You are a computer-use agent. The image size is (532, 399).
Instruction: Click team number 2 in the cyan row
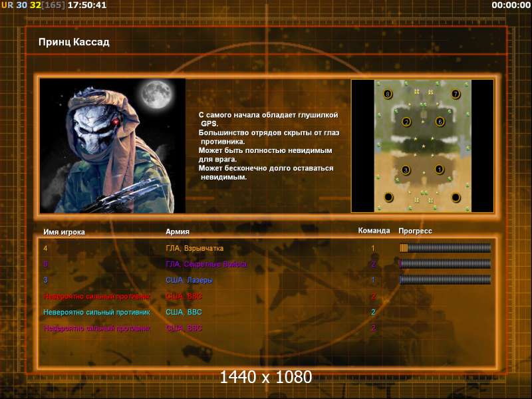tap(374, 312)
